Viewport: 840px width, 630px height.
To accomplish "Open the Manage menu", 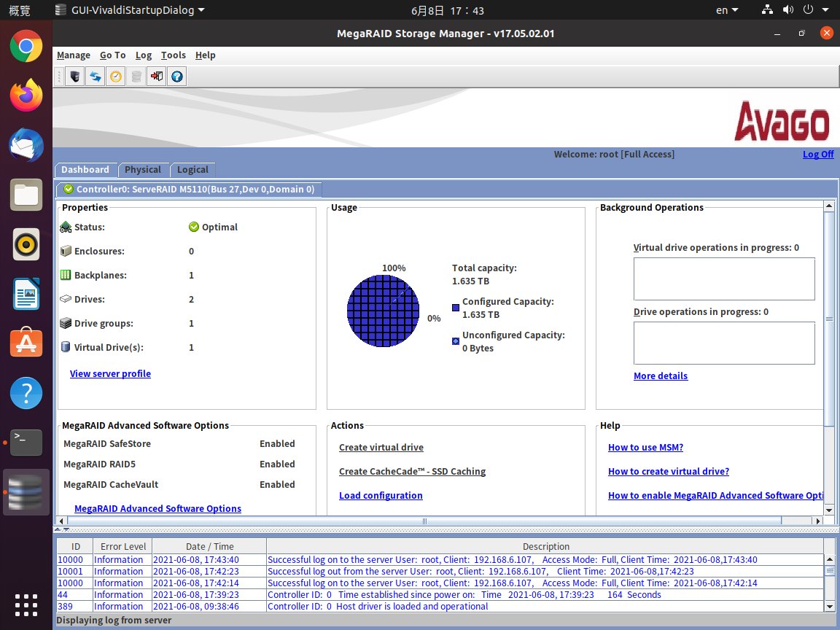I will (74, 55).
